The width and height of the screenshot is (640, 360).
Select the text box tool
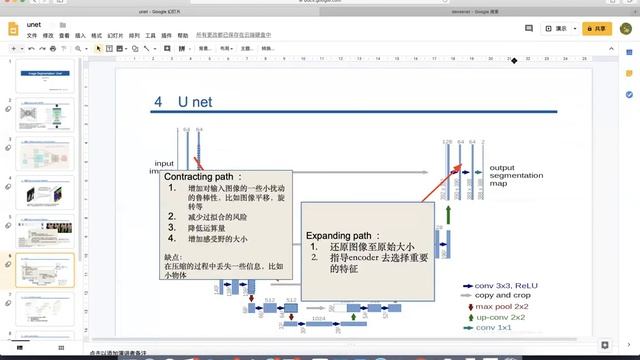[x=109, y=49]
